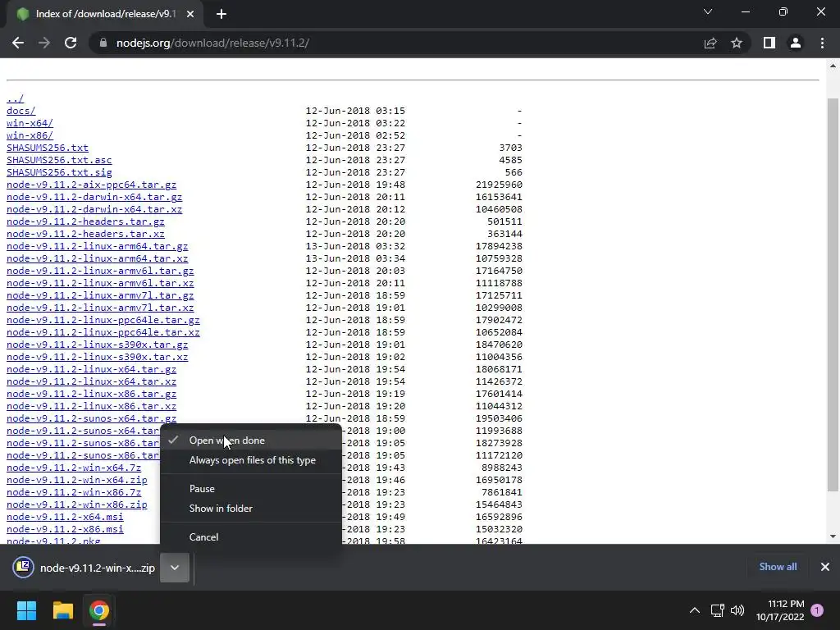Screen dimensions: 840x630
Task: Open the SHASUMS256.txt link
Action: click(x=48, y=148)
